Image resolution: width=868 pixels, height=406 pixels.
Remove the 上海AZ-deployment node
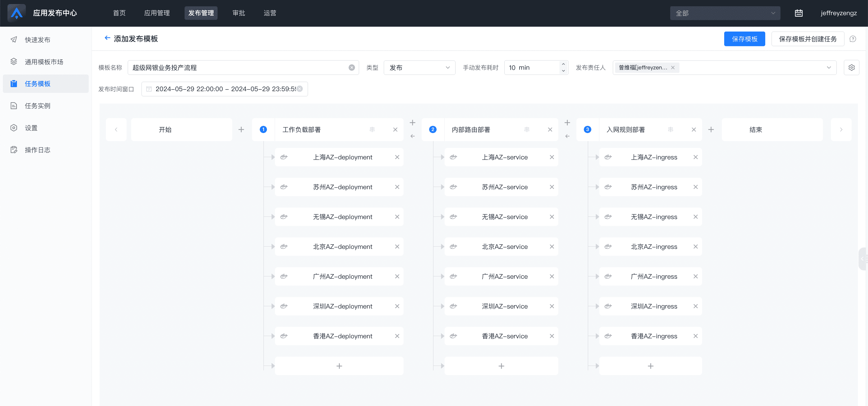[397, 157]
